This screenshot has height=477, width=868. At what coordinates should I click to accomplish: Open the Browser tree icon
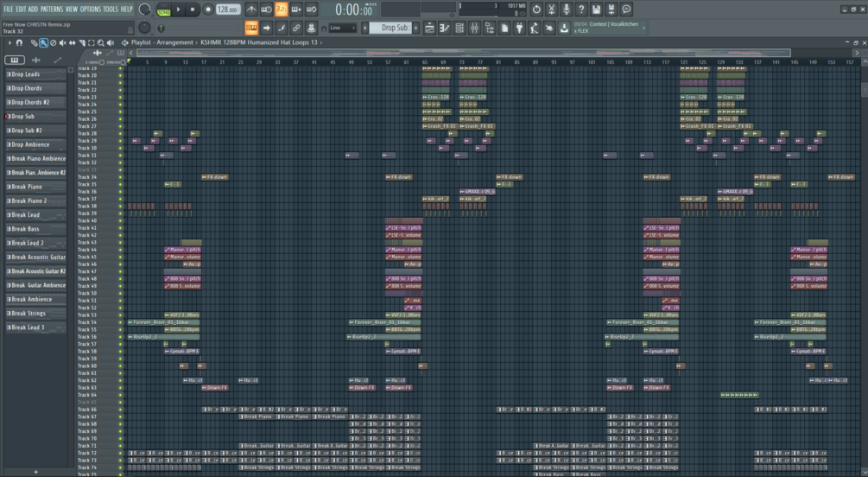point(490,28)
